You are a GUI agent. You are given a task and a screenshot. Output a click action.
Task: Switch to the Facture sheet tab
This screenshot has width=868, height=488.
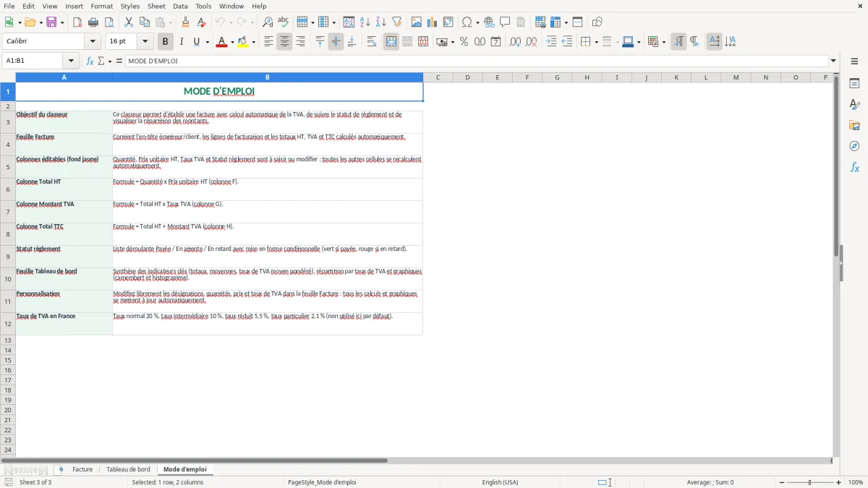[x=82, y=469]
